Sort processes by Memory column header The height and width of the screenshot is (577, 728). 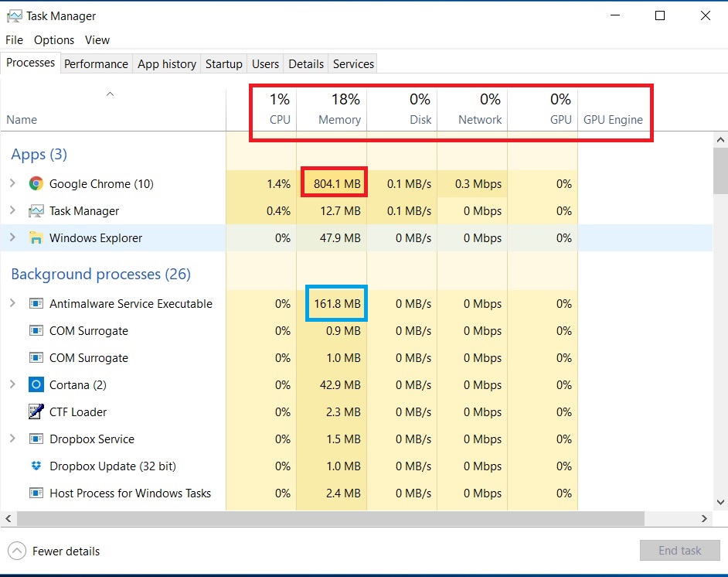[x=339, y=120]
